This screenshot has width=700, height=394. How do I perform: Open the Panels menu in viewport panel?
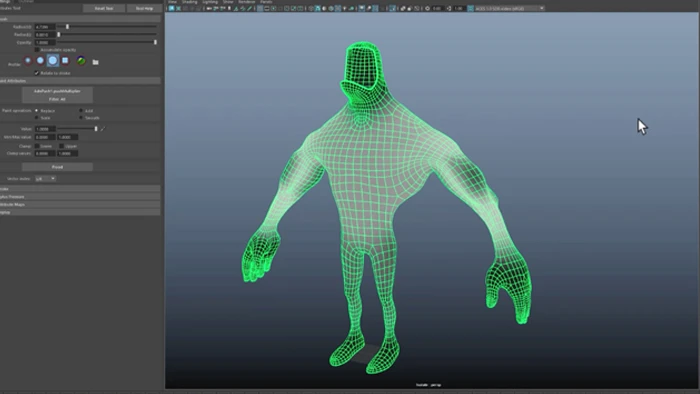point(266,2)
